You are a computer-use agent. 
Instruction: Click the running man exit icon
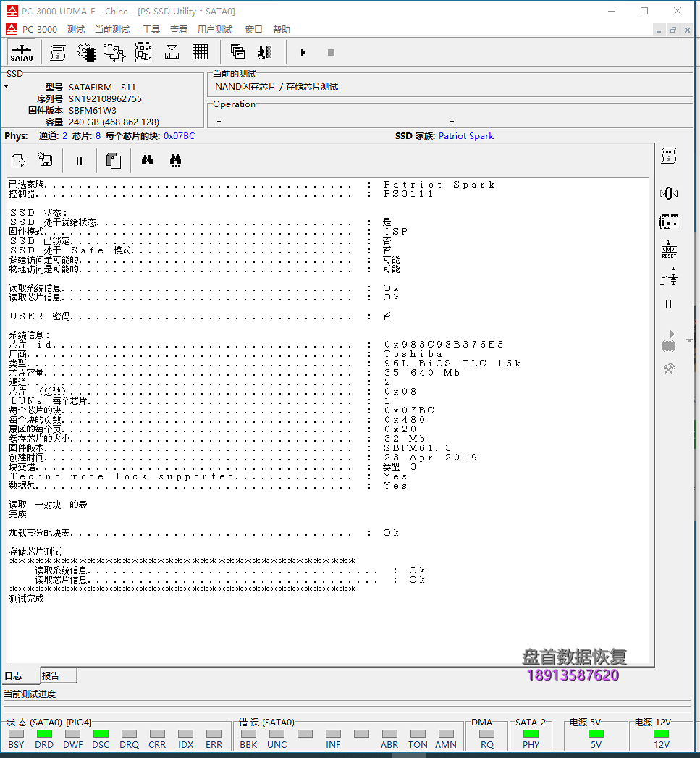(x=265, y=51)
